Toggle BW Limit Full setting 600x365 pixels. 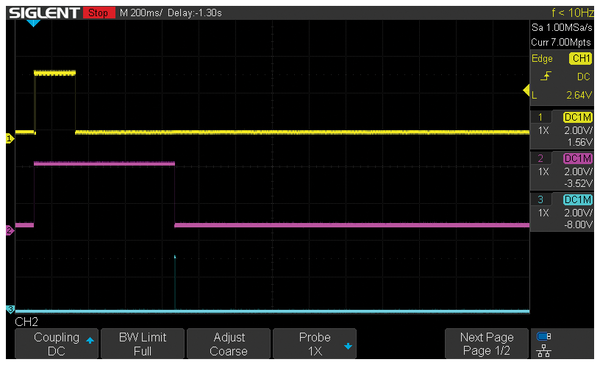point(143,344)
